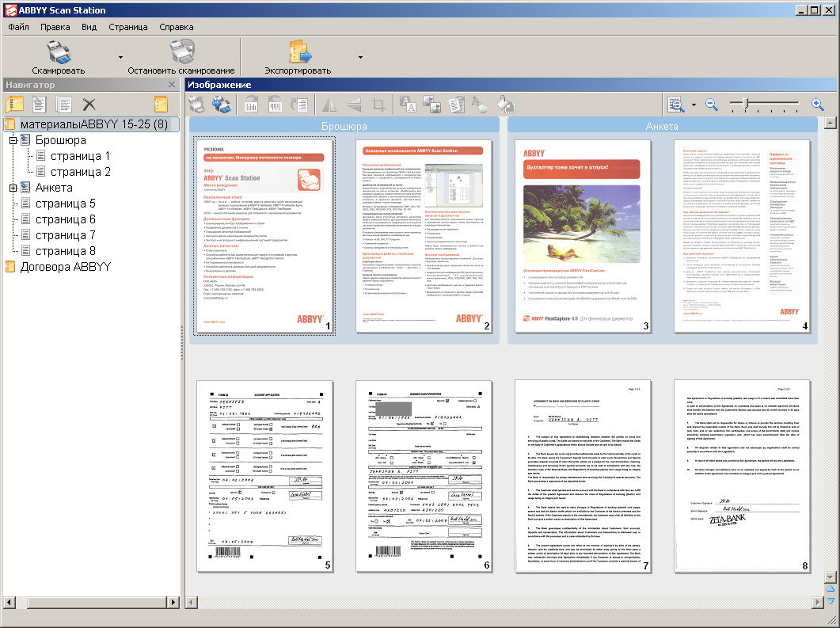Click the Анкета group header
This screenshot has height=628, width=840.
(x=662, y=126)
